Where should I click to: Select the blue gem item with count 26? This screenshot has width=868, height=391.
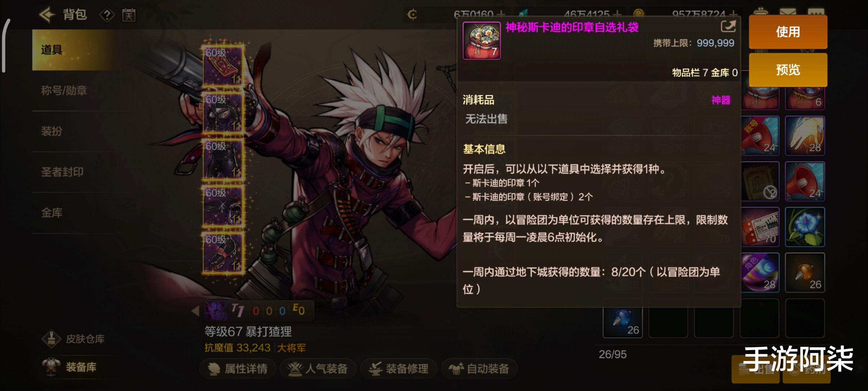623,319
